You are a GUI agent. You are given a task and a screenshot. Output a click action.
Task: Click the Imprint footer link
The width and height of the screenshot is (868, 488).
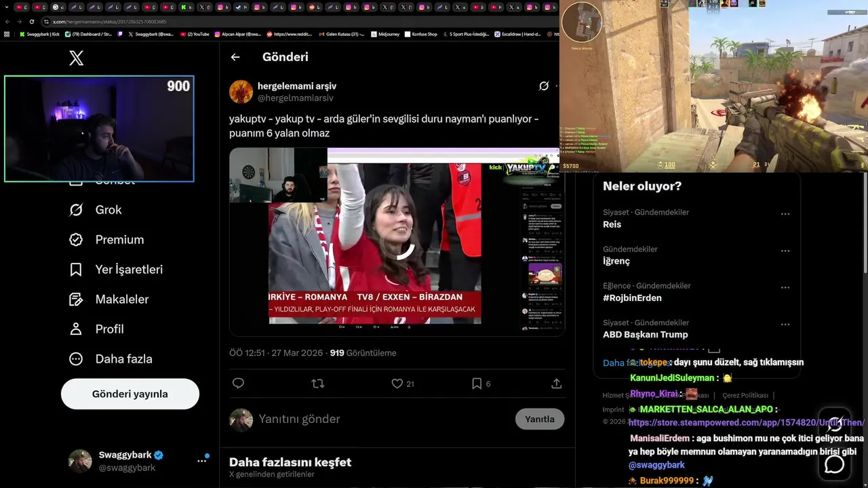pyautogui.click(x=613, y=409)
